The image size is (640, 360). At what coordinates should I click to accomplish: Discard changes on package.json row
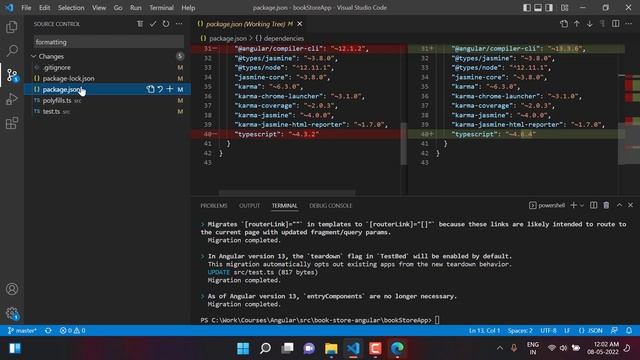[x=160, y=89]
